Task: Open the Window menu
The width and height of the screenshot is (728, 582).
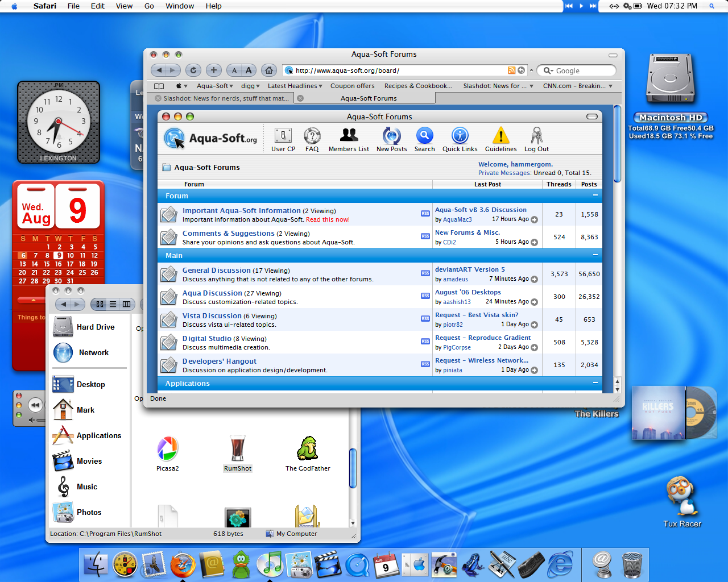Action: point(180,6)
